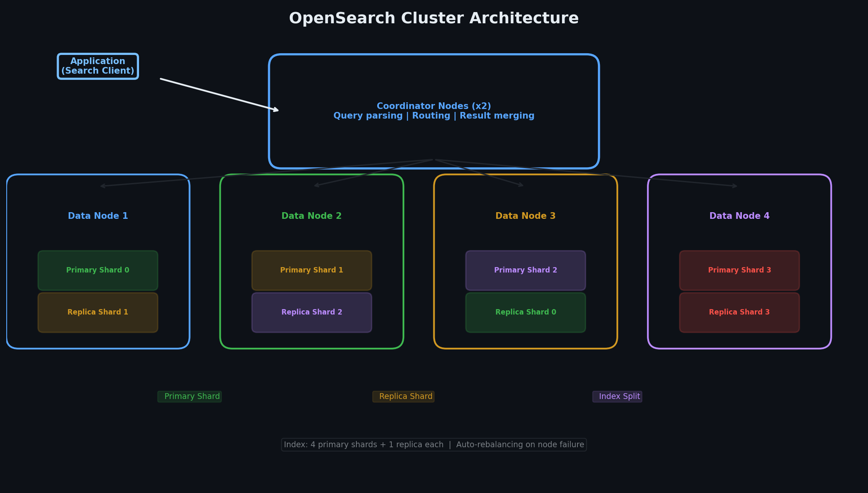Select the Coordinator Nodes (x2) box
This screenshot has width=868, height=493.
[x=434, y=111]
